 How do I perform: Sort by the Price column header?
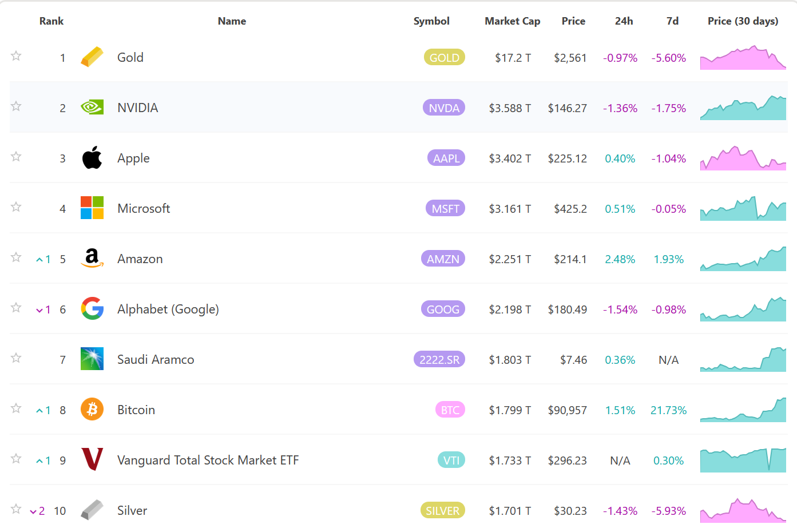click(x=573, y=21)
